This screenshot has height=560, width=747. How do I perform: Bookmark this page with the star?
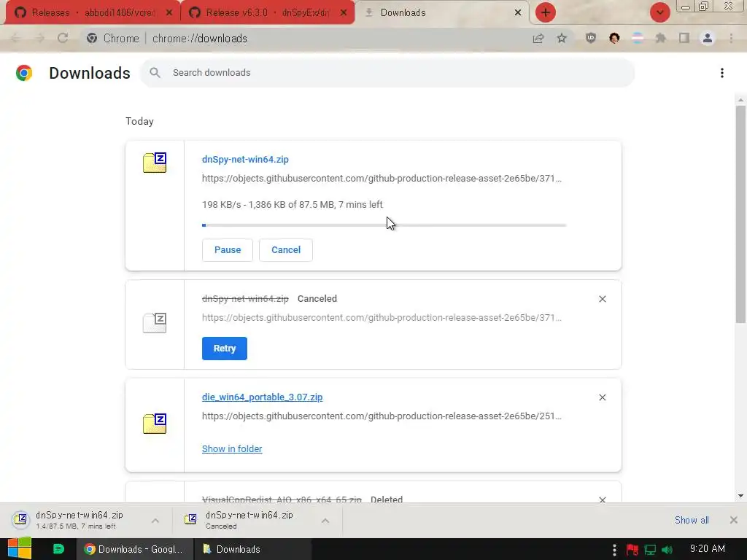(x=562, y=38)
